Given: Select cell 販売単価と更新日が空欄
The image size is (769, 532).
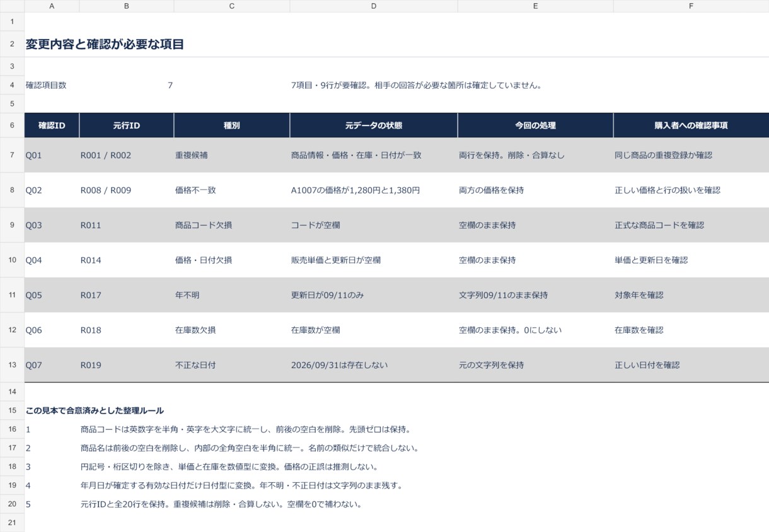Looking at the screenshot, I should point(374,260).
